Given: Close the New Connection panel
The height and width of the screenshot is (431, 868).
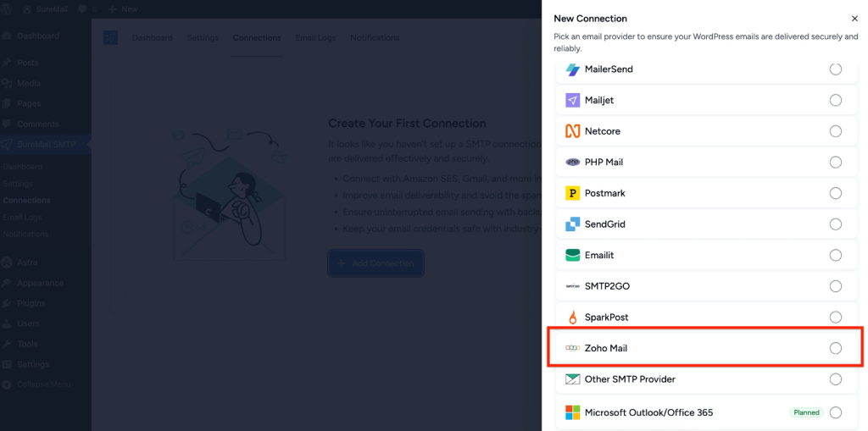Looking at the screenshot, I should (x=854, y=19).
